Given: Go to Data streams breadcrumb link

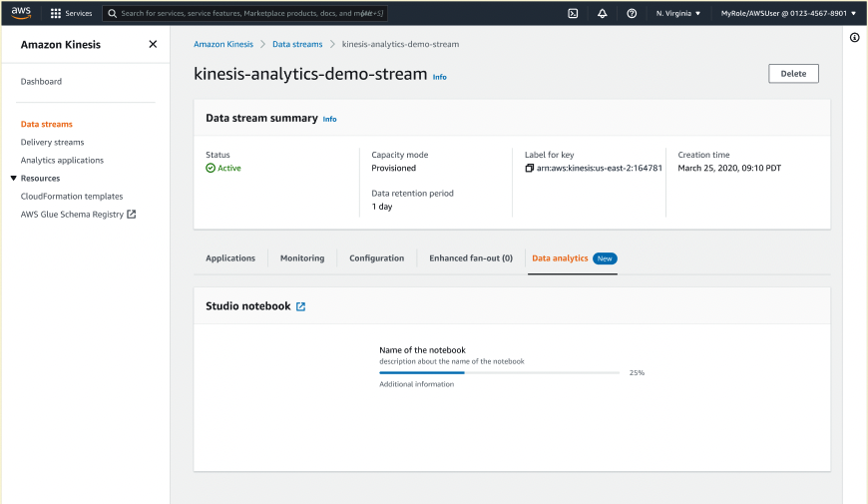Looking at the screenshot, I should coord(297,44).
